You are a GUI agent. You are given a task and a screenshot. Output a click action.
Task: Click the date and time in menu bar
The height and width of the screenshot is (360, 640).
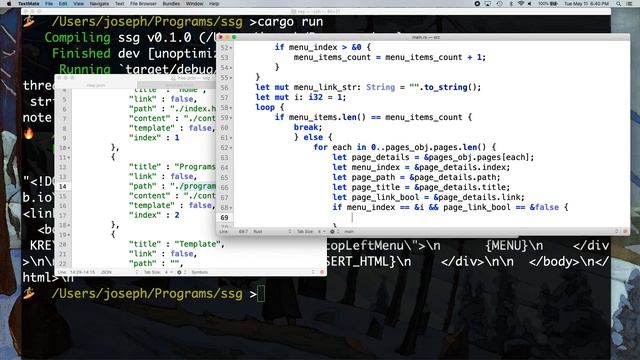pyautogui.click(x=586, y=4)
